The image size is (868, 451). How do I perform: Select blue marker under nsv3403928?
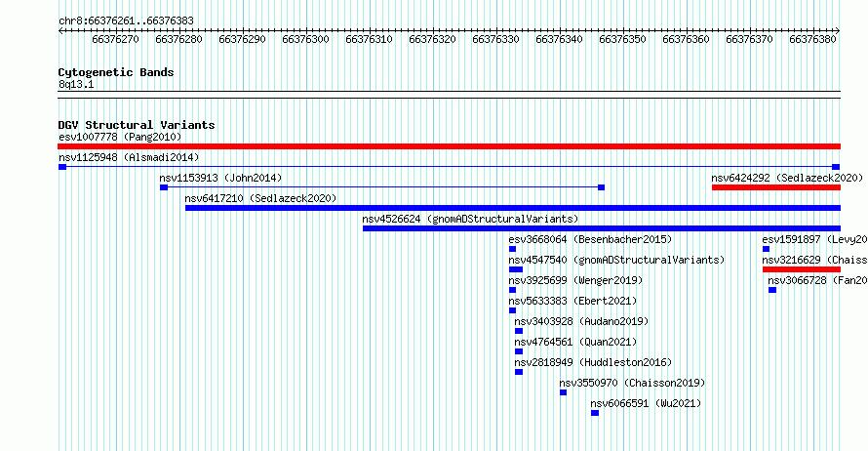(519, 331)
